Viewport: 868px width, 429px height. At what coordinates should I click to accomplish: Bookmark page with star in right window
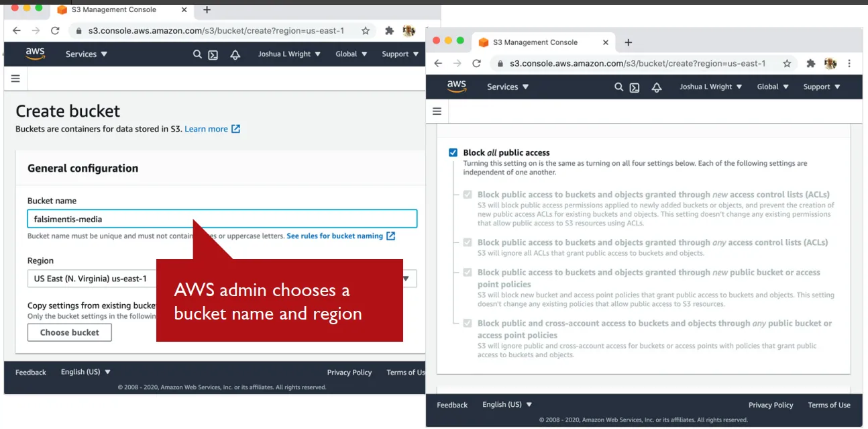coord(787,63)
